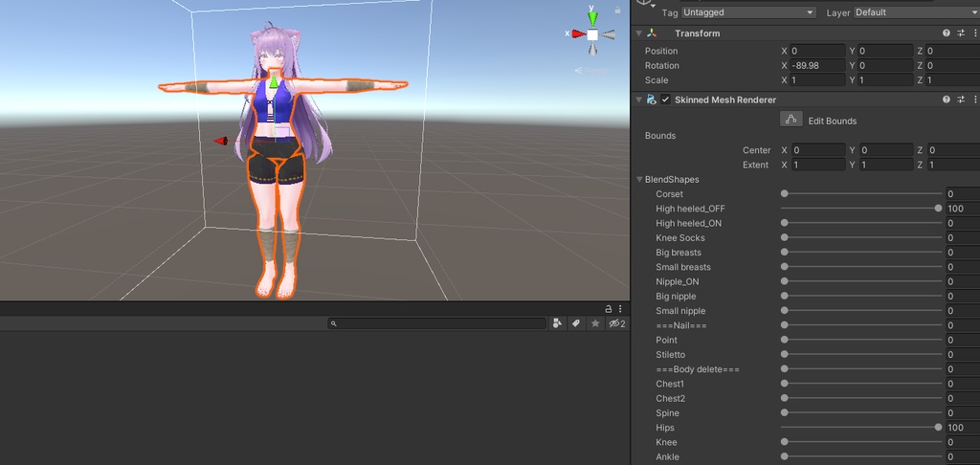Click the Position X input field
The height and width of the screenshot is (465, 980).
[817, 51]
